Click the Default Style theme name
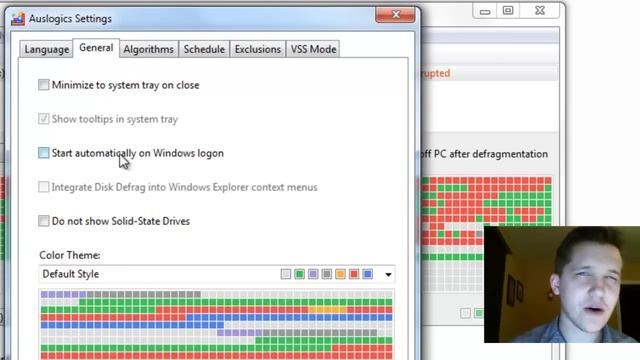This screenshot has width=640, height=360. point(71,274)
